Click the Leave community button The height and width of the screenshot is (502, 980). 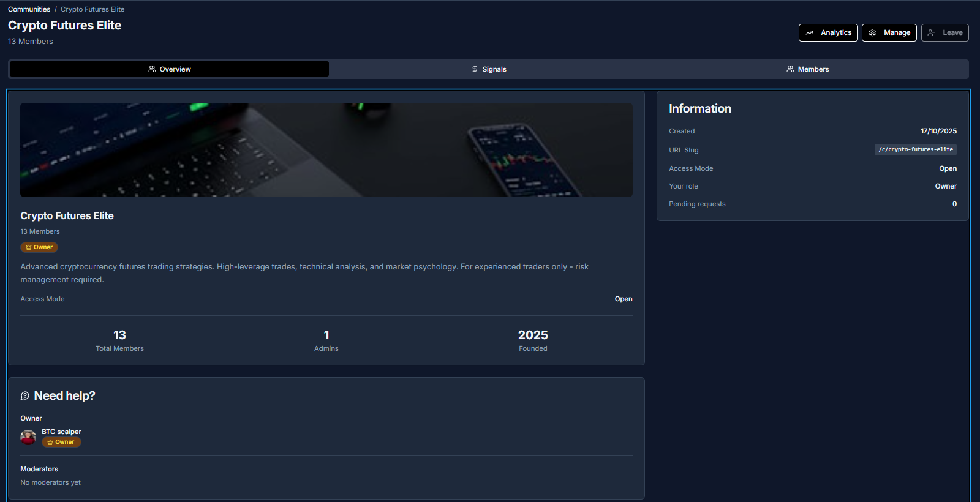tap(944, 32)
